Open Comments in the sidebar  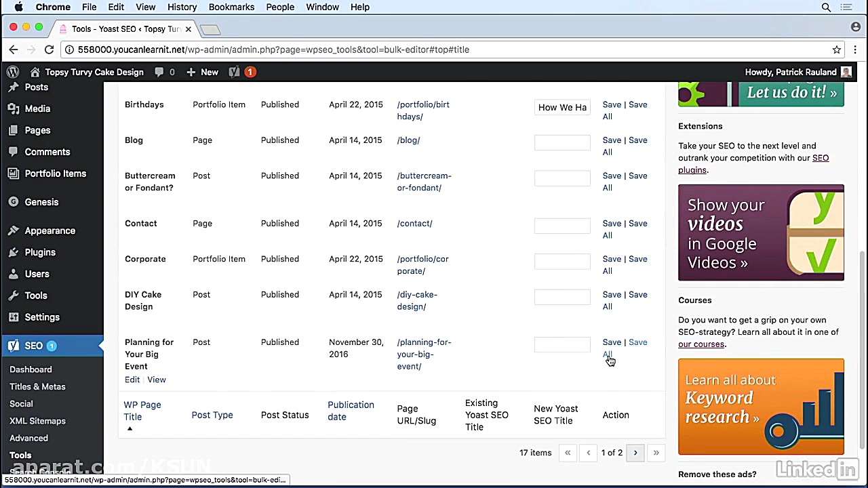(x=47, y=152)
